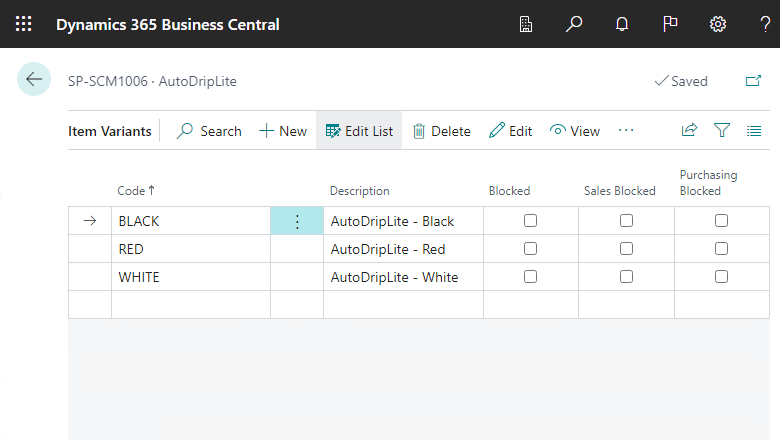Click the Saved status indicator
This screenshot has height=440, width=780.
pyautogui.click(x=681, y=81)
